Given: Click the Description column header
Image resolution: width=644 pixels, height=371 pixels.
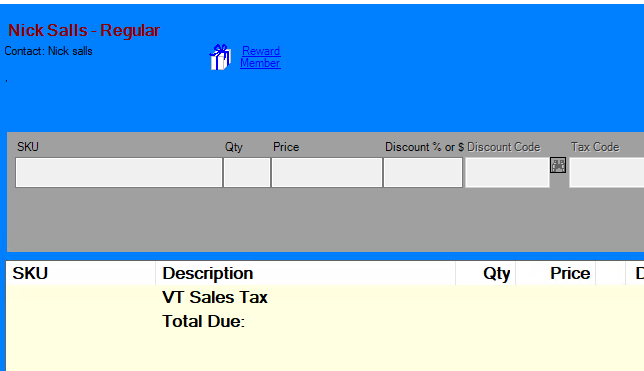Looking at the screenshot, I should 306,273.
